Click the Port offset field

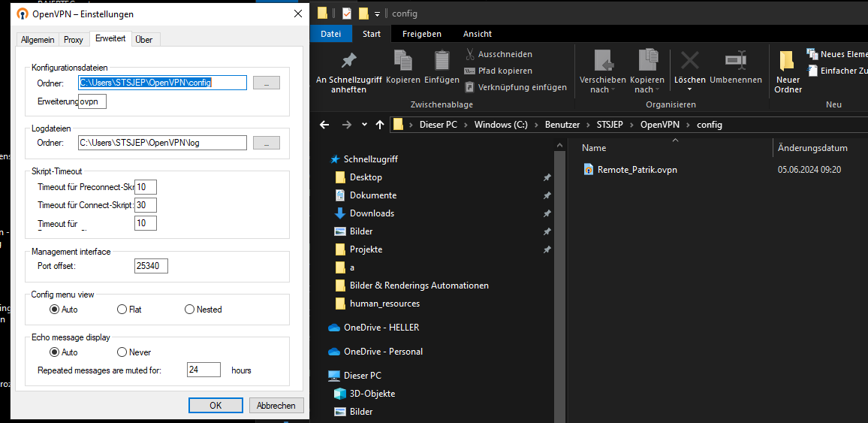coord(151,266)
